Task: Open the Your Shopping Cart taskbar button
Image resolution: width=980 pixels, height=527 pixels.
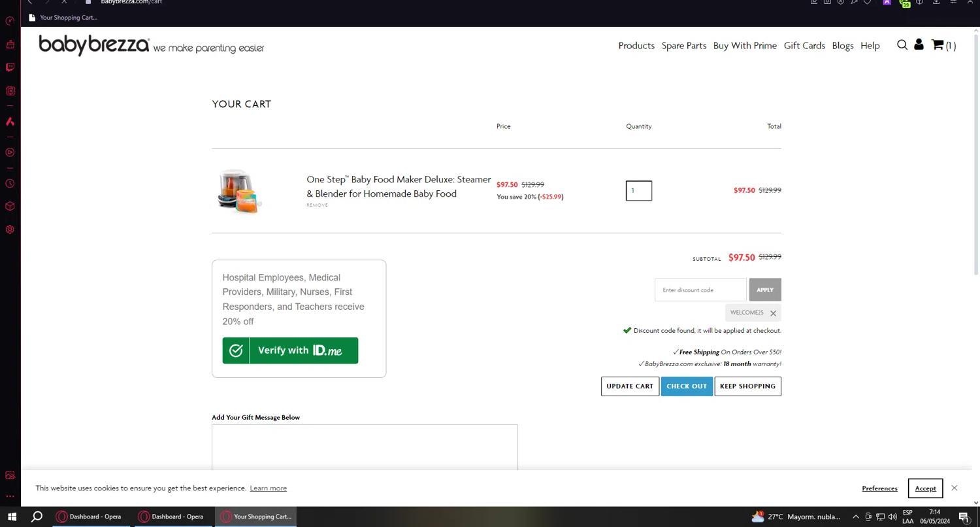Action: click(256, 517)
